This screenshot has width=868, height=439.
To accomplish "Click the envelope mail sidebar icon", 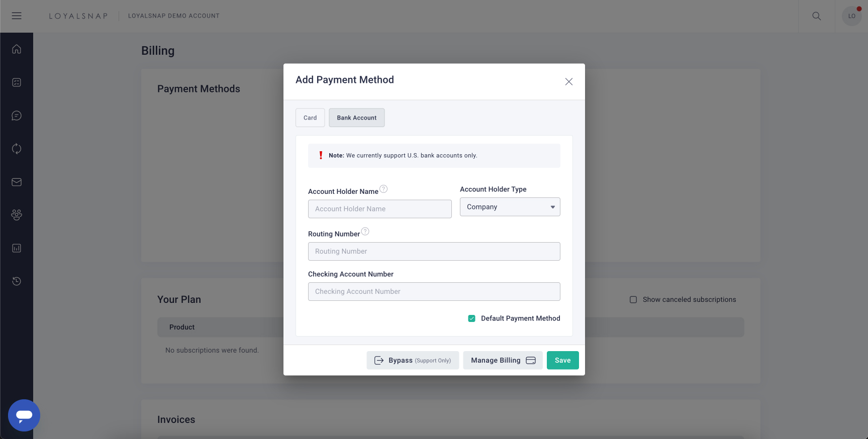I will tap(17, 182).
